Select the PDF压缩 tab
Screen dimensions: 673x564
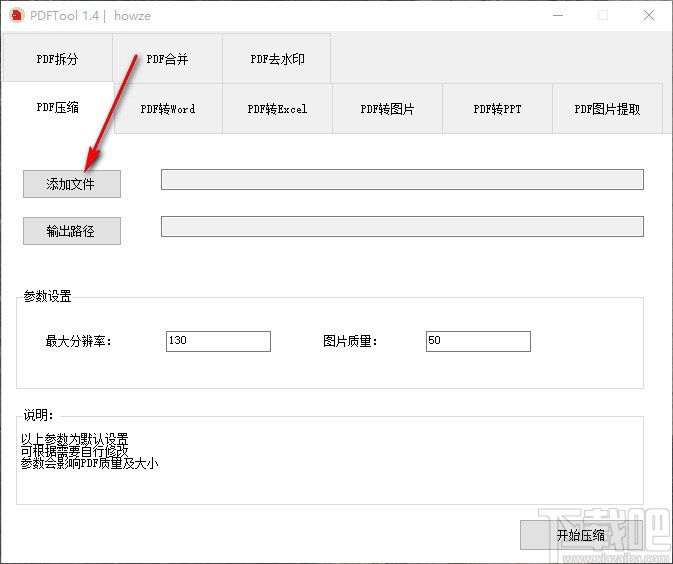(58, 107)
